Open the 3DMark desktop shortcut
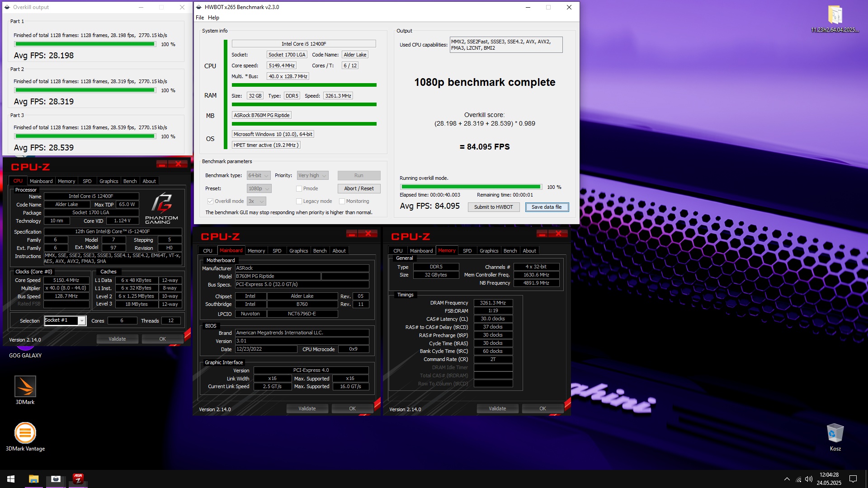 point(25,390)
